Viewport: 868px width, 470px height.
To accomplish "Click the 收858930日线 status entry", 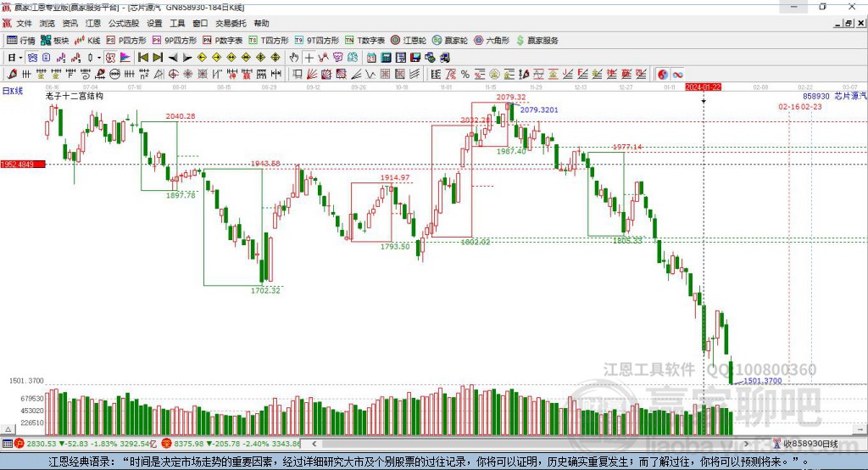I will pyautogui.click(x=805, y=444).
